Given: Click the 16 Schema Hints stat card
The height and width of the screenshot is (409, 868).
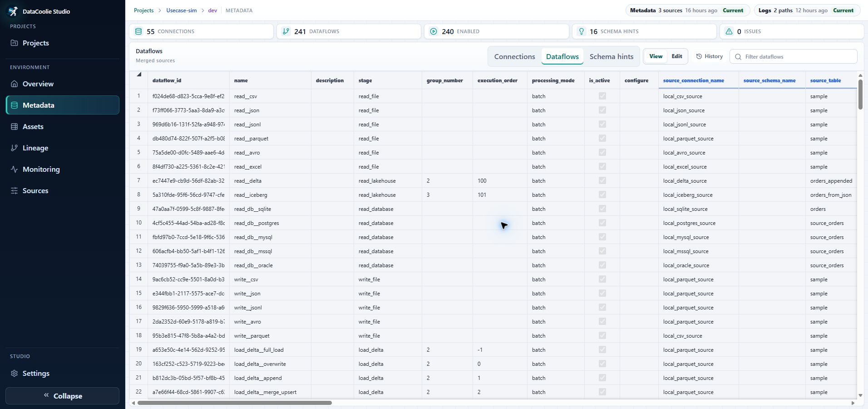Looking at the screenshot, I should pos(644,31).
